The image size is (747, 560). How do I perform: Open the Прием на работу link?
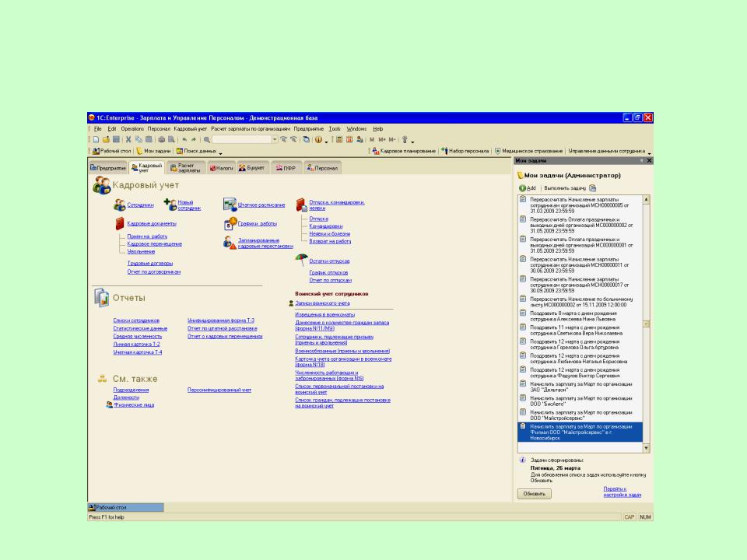pos(147,236)
